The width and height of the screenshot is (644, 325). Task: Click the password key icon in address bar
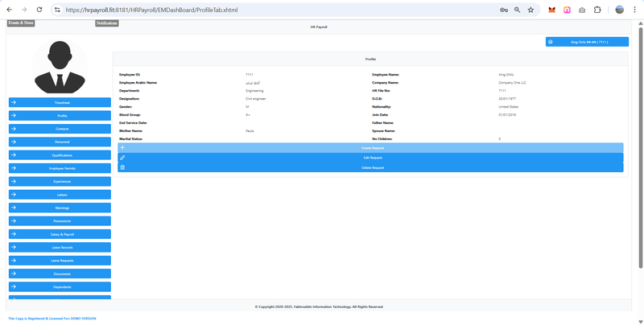point(504,10)
